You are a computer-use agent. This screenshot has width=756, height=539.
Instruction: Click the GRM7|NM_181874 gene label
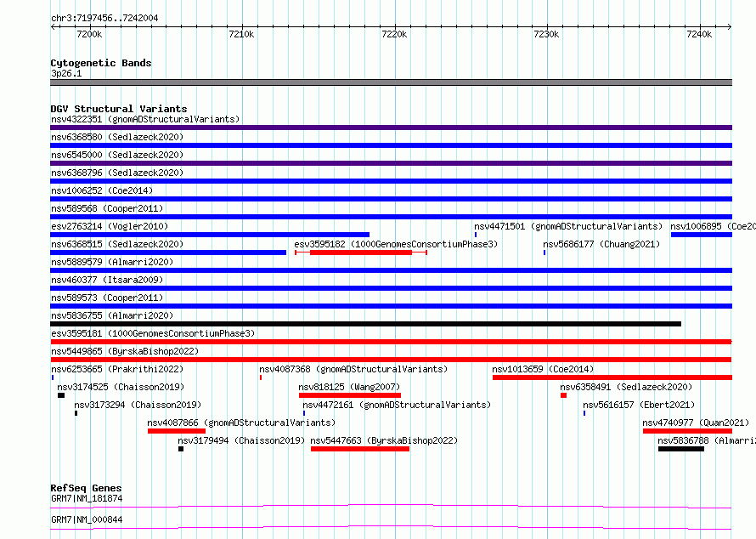tap(87, 498)
